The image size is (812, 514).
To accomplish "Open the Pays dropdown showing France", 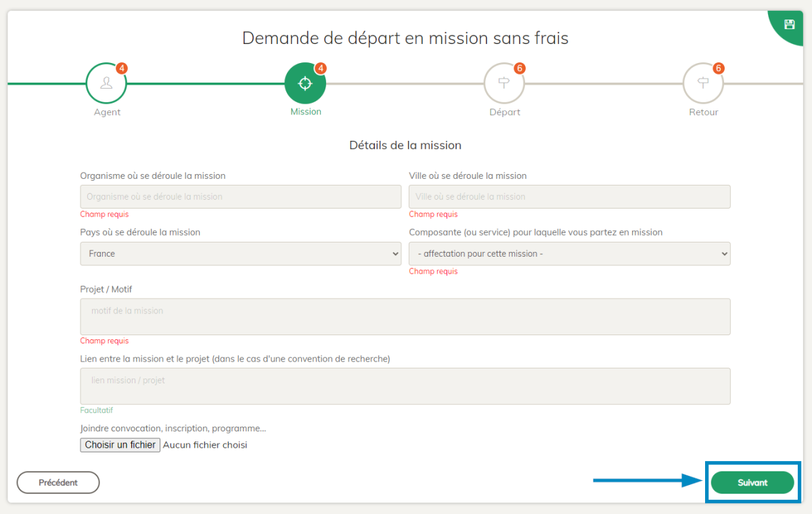I will (x=240, y=254).
